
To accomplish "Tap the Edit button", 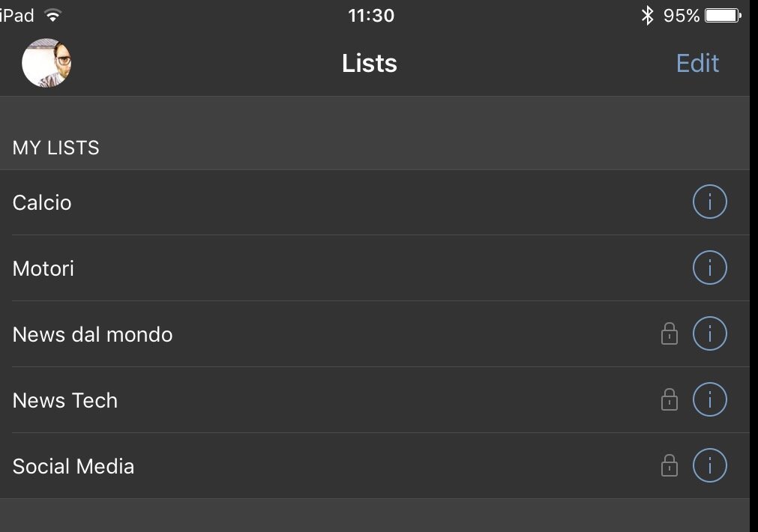I will [697, 63].
